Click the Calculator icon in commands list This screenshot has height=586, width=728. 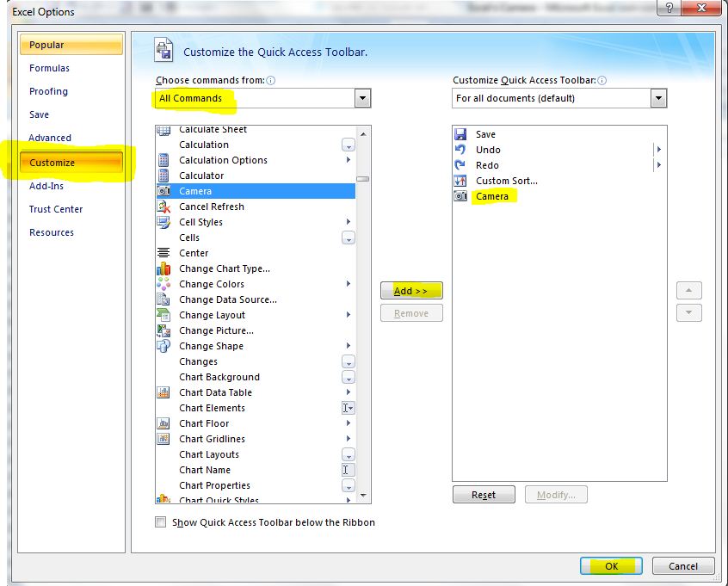click(163, 176)
